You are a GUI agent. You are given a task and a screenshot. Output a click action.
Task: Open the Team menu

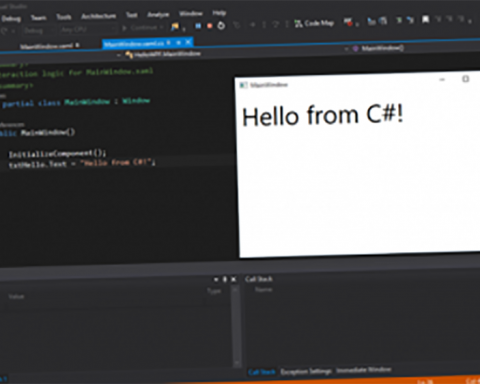[39, 17]
